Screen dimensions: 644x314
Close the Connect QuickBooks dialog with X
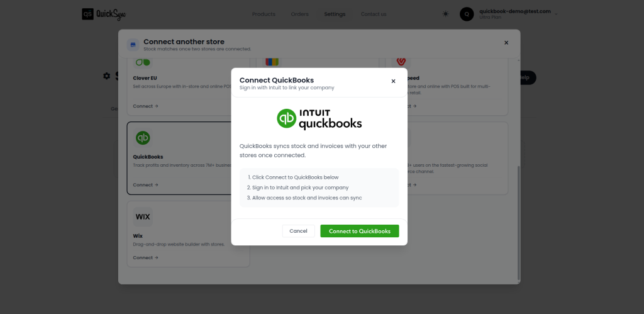pyautogui.click(x=393, y=81)
